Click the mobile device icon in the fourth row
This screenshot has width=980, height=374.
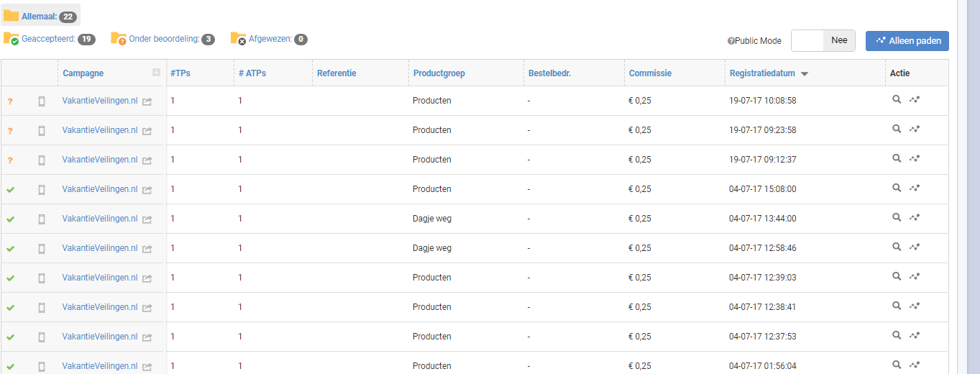point(42,190)
